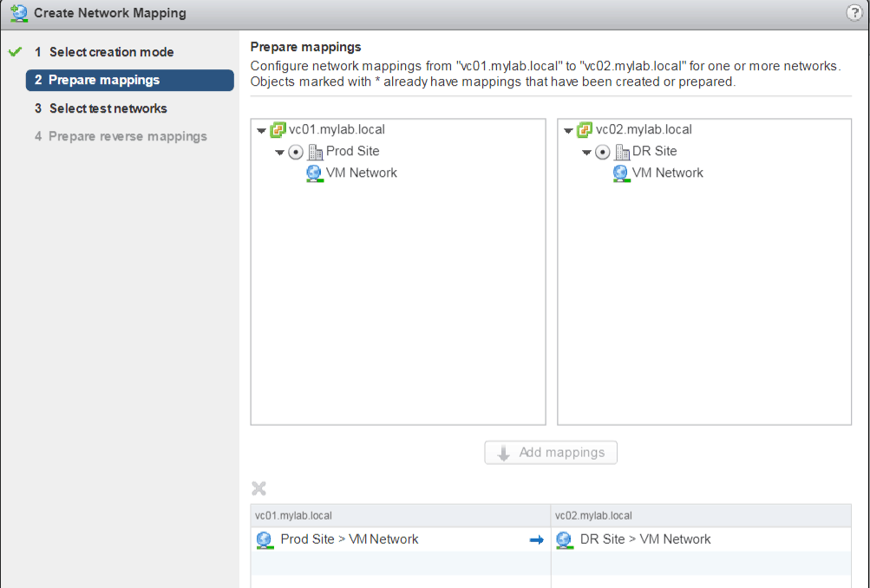The height and width of the screenshot is (588, 870).
Task: Click the remove mapping X icon
Action: [258, 489]
